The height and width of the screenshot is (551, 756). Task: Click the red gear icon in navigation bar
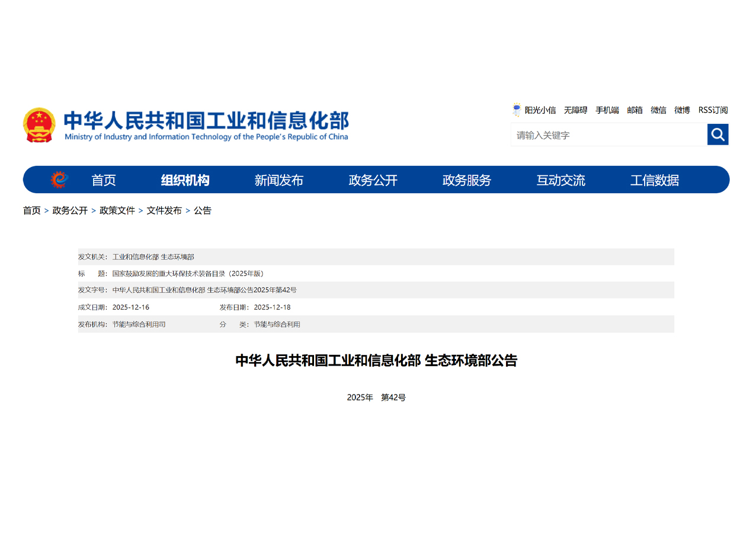[x=59, y=180]
